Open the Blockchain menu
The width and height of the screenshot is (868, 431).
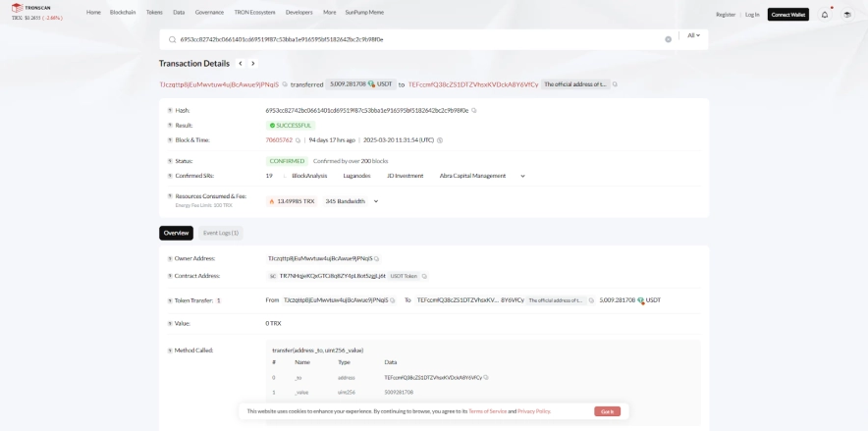tap(123, 14)
